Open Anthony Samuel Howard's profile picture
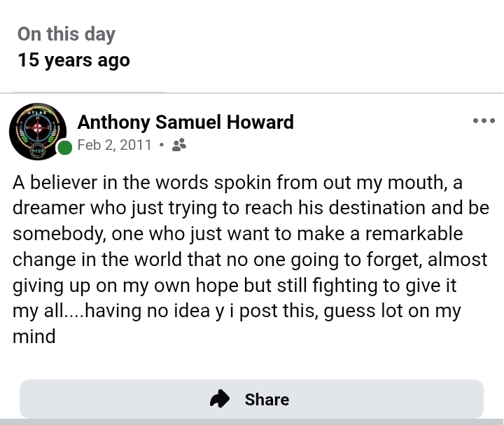 pyautogui.click(x=38, y=131)
